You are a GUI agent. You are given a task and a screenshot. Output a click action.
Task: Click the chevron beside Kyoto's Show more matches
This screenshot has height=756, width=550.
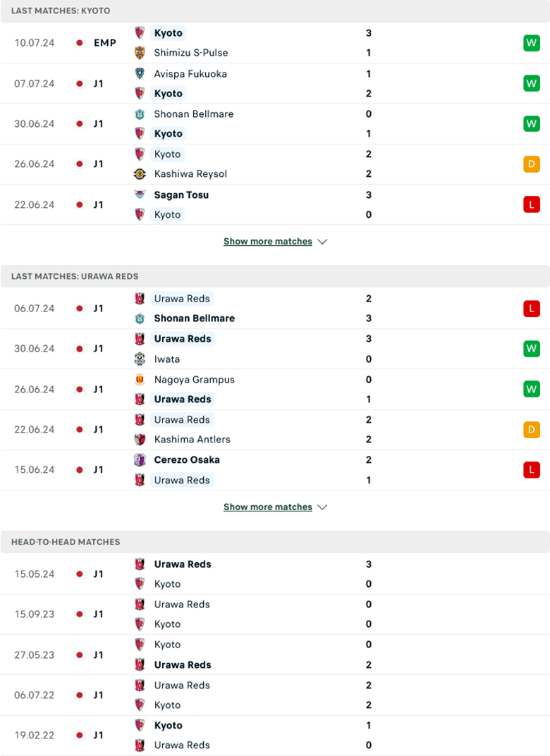[x=323, y=242]
